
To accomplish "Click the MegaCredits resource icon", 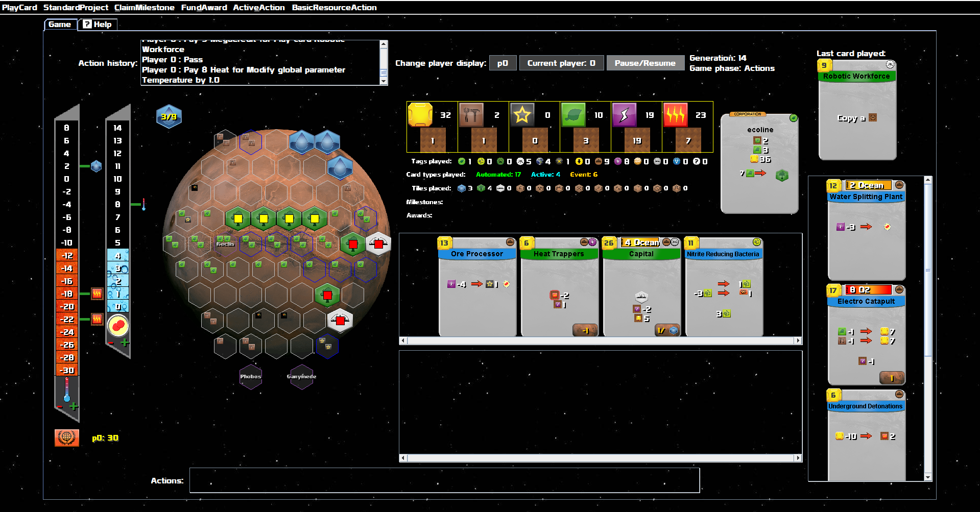I will click(x=420, y=115).
